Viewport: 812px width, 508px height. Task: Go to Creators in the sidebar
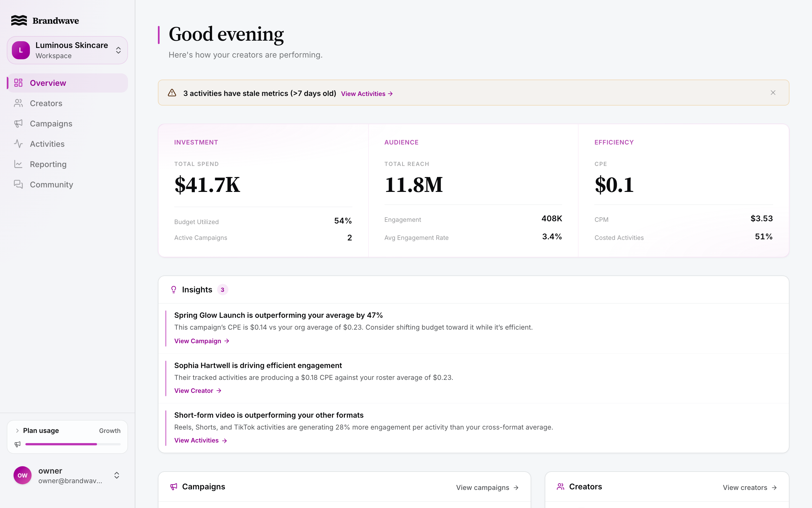click(x=67, y=103)
